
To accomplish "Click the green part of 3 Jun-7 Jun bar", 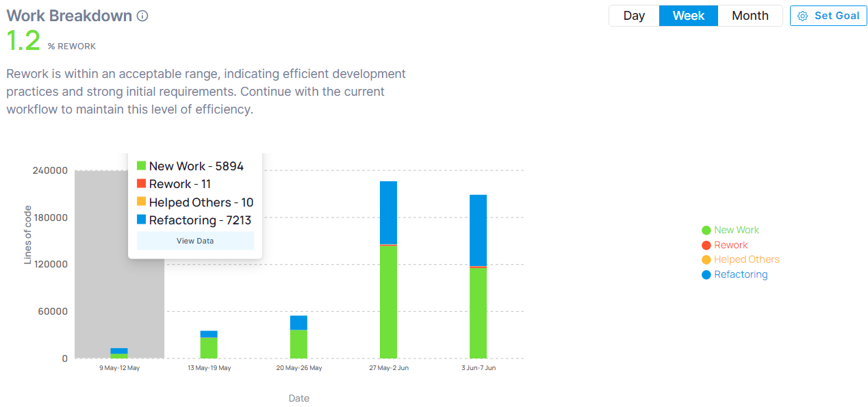I will point(478,313).
